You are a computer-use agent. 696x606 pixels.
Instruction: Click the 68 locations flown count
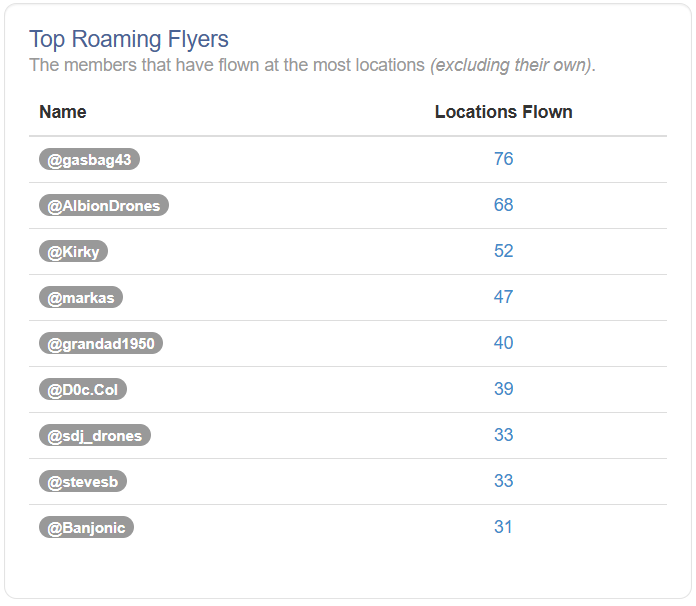click(x=503, y=205)
